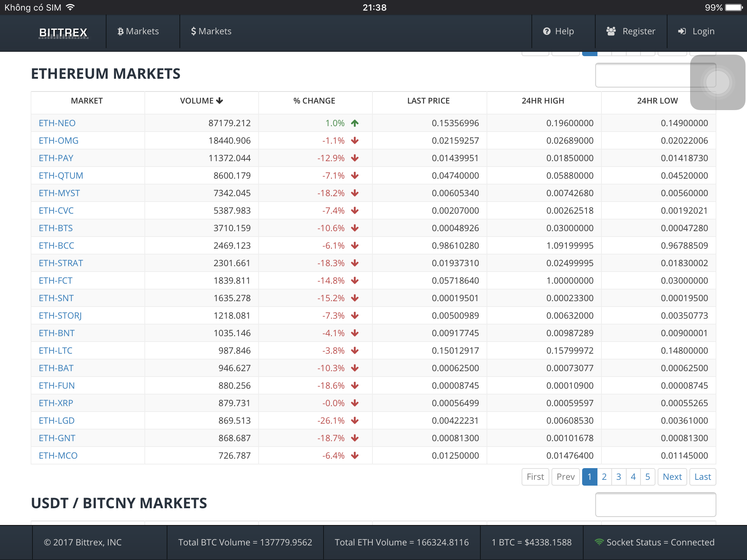747x560 pixels.
Task: Open the Login page
Action: click(696, 31)
